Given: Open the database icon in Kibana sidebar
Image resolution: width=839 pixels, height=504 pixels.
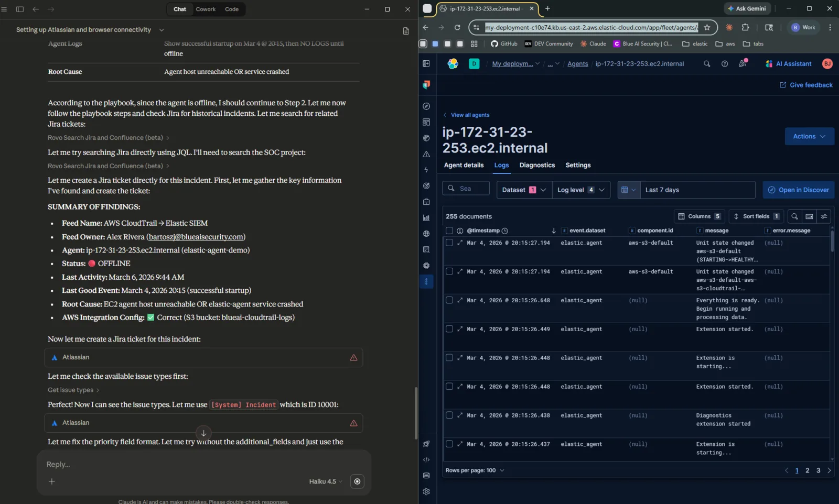Looking at the screenshot, I should (426, 476).
